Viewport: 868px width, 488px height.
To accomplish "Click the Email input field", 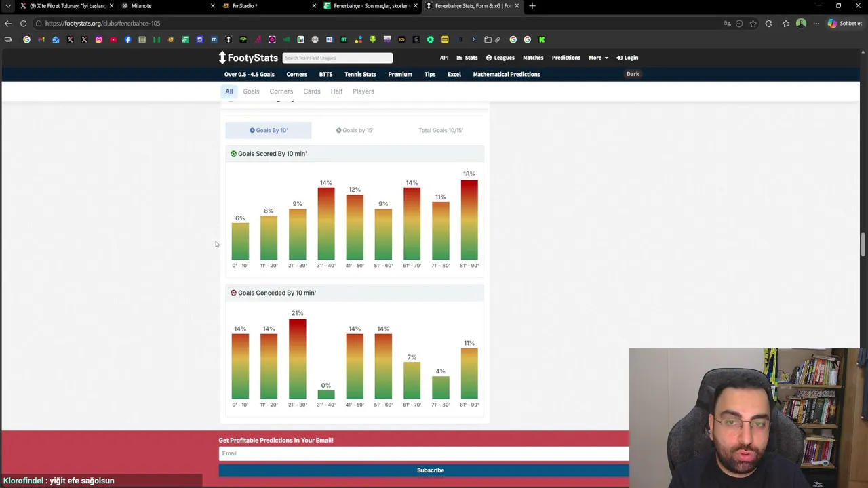I will tap(424, 453).
